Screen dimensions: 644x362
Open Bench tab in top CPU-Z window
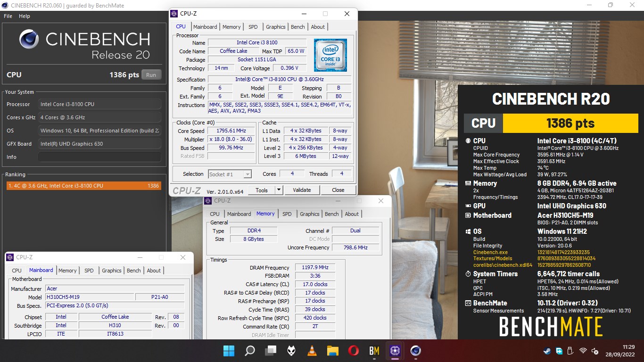(x=297, y=27)
